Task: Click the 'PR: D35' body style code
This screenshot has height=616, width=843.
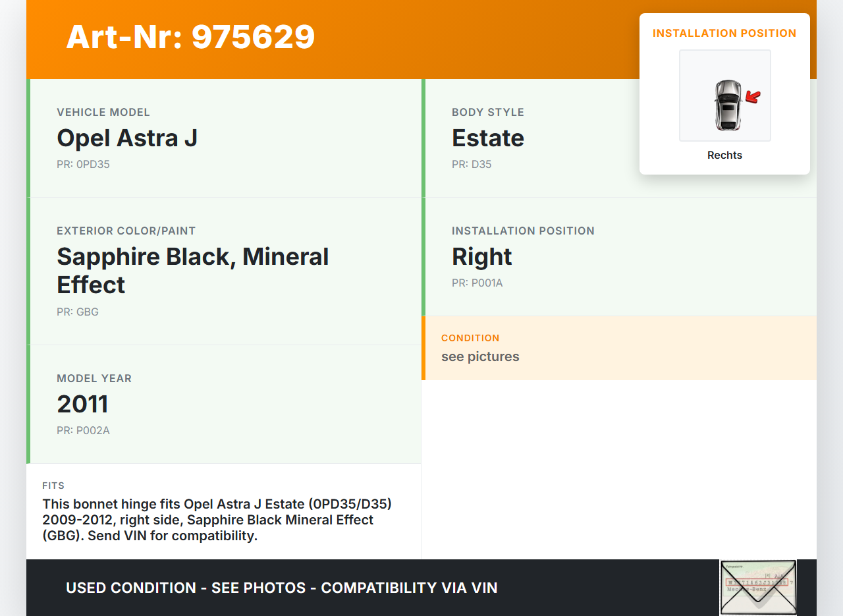Action: [x=472, y=165]
